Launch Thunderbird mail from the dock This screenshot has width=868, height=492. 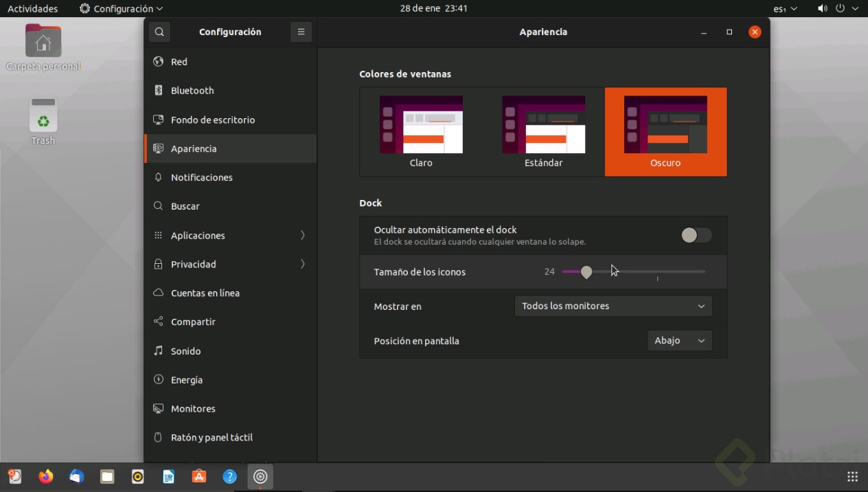coord(76,477)
